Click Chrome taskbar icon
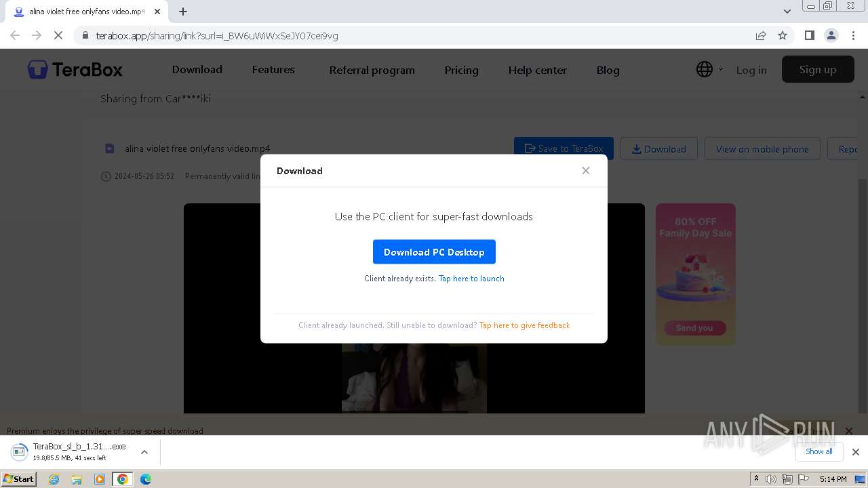 coord(123,479)
